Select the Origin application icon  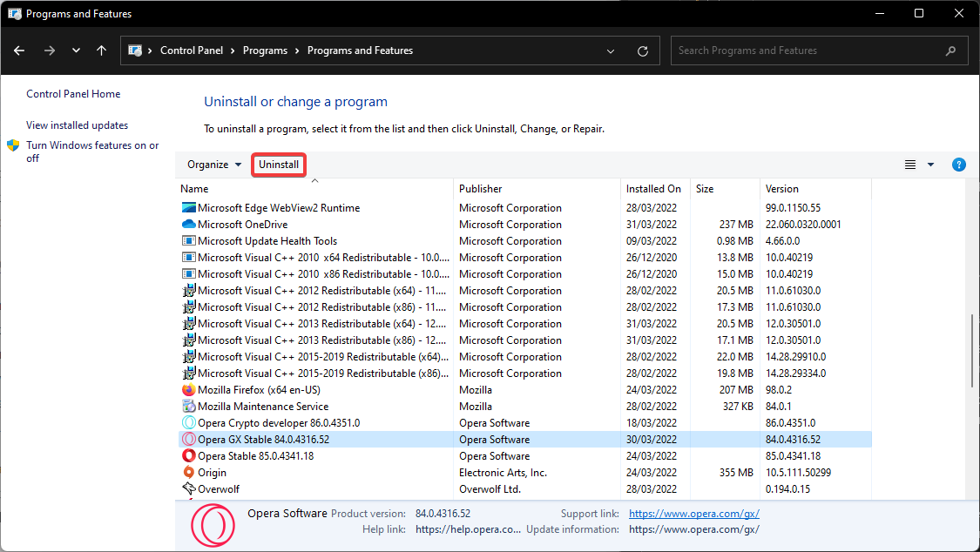click(187, 472)
